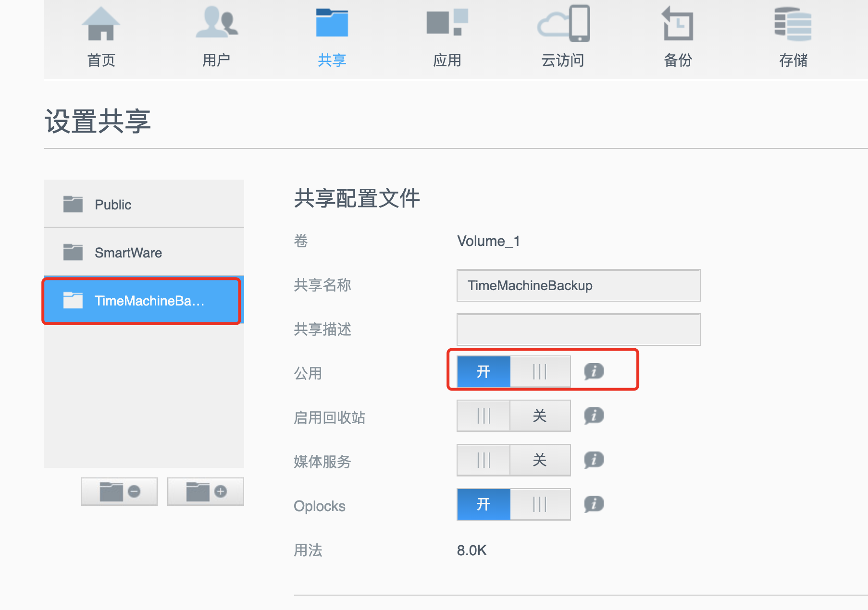The width and height of the screenshot is (868, 610).
Task: Toggle the 公用 public access switch
Action: pyautogui.click(x=514, y=371)
